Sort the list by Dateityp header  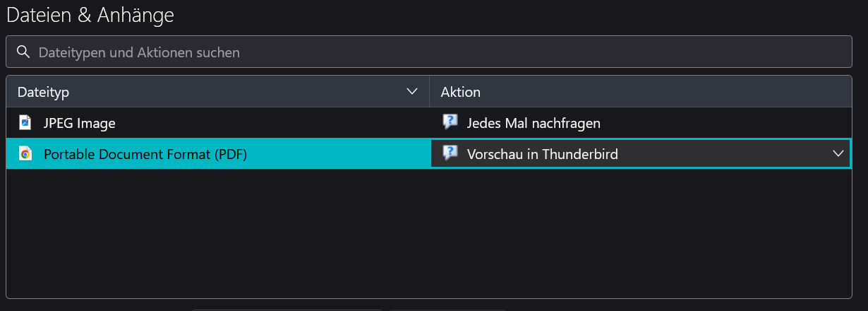click(x=218, y=92)
